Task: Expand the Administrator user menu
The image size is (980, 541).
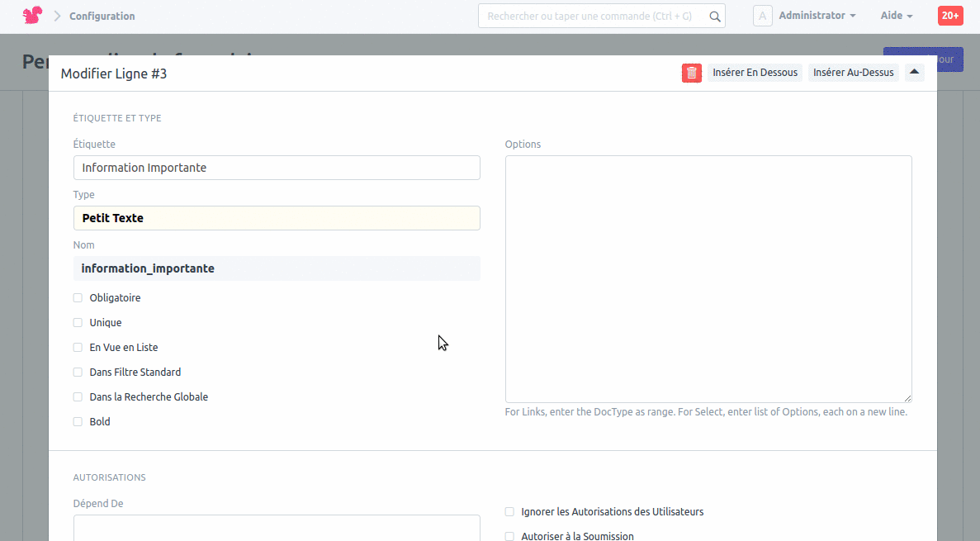Action: [817, 16]
